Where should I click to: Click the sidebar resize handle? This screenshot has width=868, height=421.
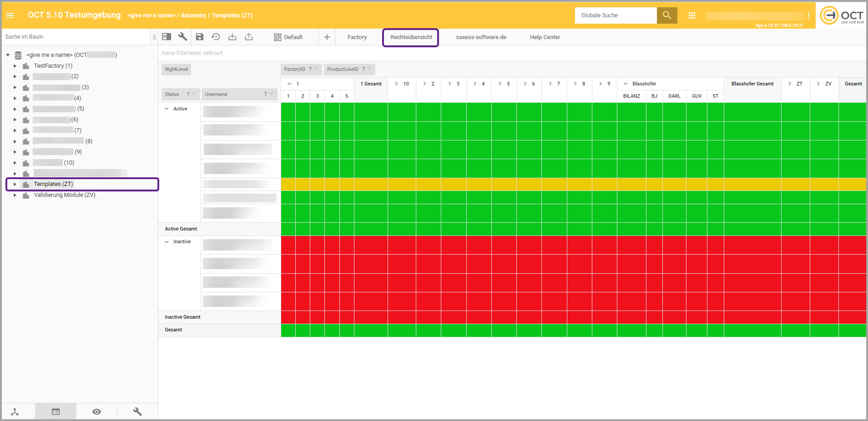(154, 37)
